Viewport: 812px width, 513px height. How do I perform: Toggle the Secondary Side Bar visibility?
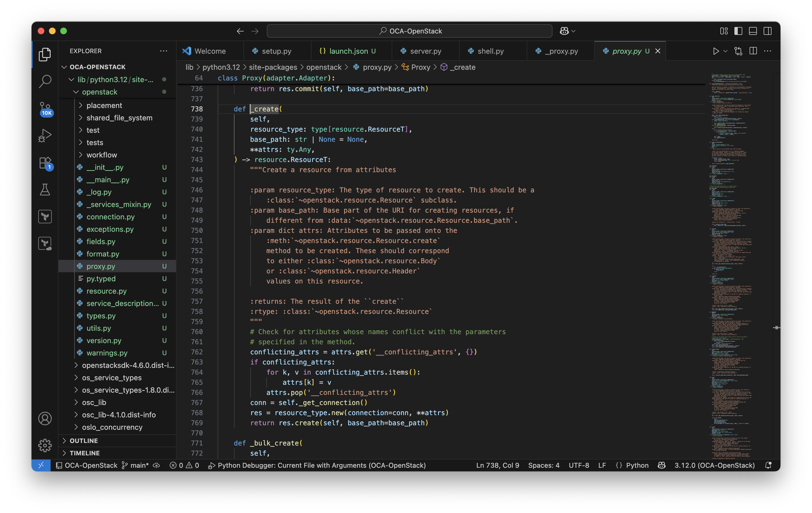pyautogui.click(x=768, y=31)
